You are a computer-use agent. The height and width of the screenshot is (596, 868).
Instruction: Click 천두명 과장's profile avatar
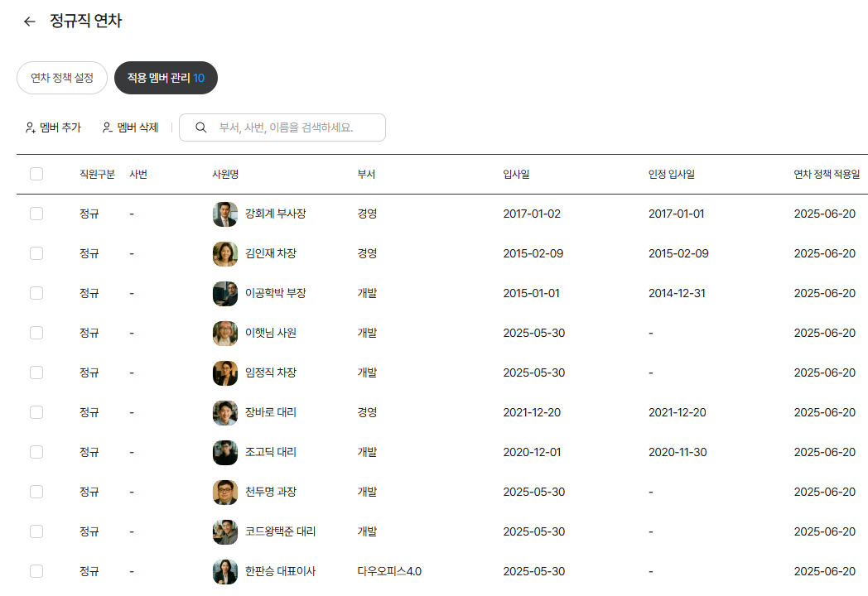(x=225, y=493)
